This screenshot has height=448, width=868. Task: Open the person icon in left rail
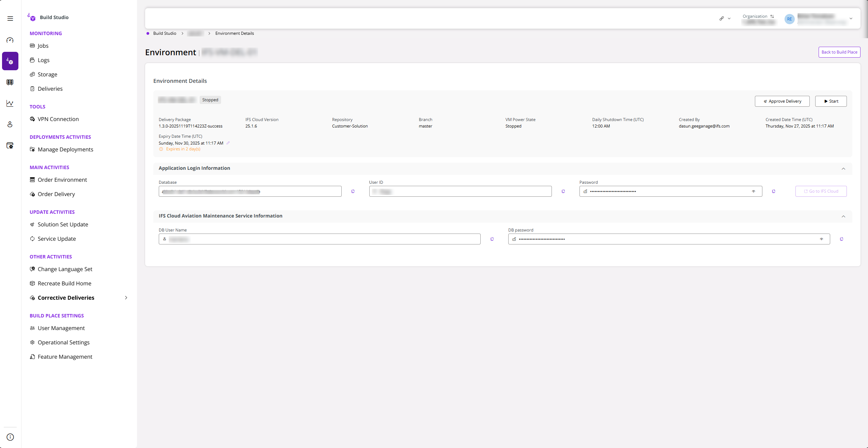[x=10, y=124]
